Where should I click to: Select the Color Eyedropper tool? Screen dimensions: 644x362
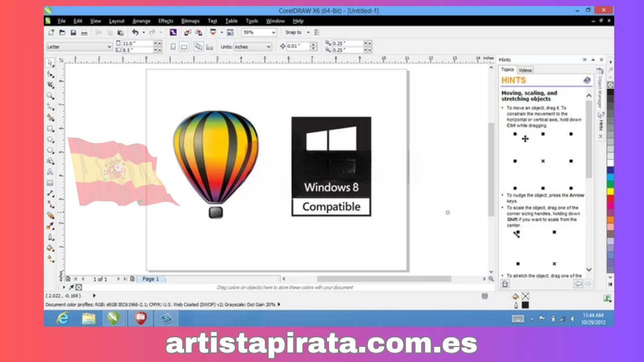pos(50,226)
